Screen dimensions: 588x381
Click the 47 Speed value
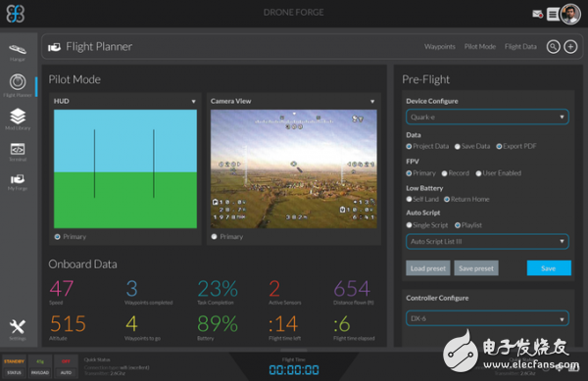click(x=62, y=289)
